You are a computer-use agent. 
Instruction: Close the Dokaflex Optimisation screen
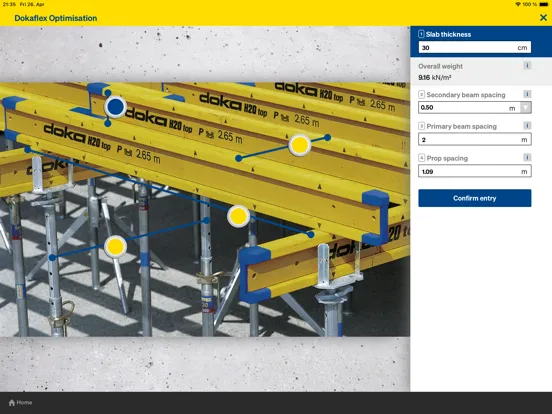click(x=543, y=18)
